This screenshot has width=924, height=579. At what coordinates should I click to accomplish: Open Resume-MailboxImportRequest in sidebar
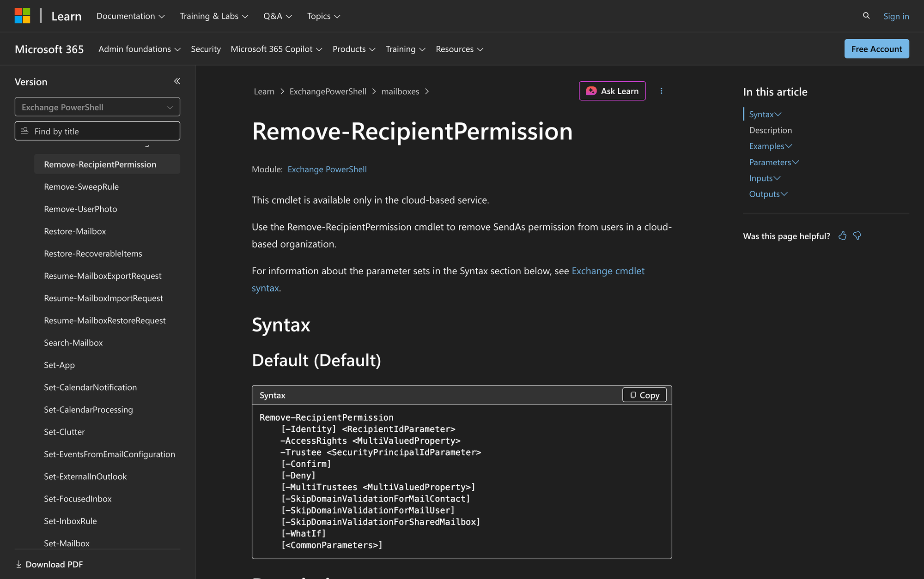click(103, 298)
